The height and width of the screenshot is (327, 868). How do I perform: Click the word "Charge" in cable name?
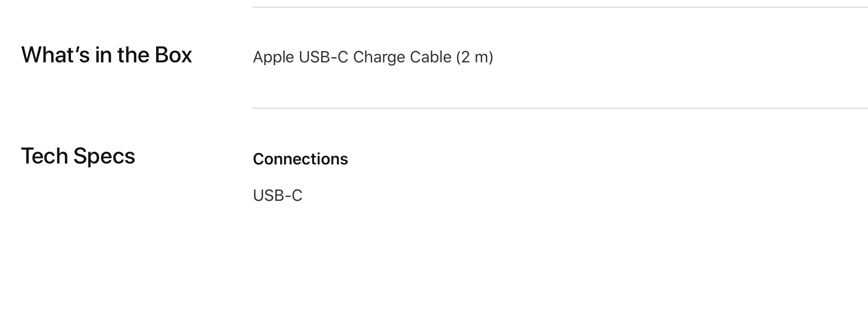[379, 57]
